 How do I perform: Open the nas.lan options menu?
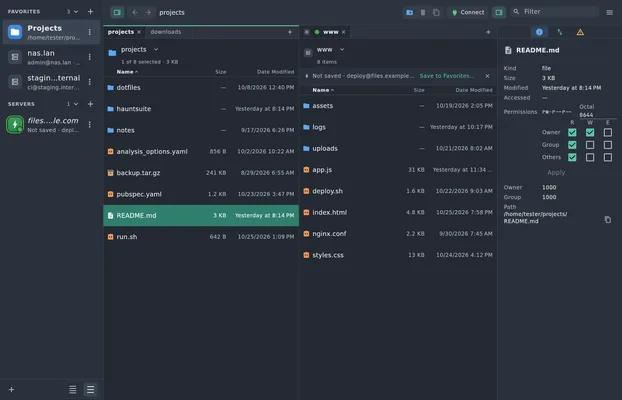click(90, 57)
